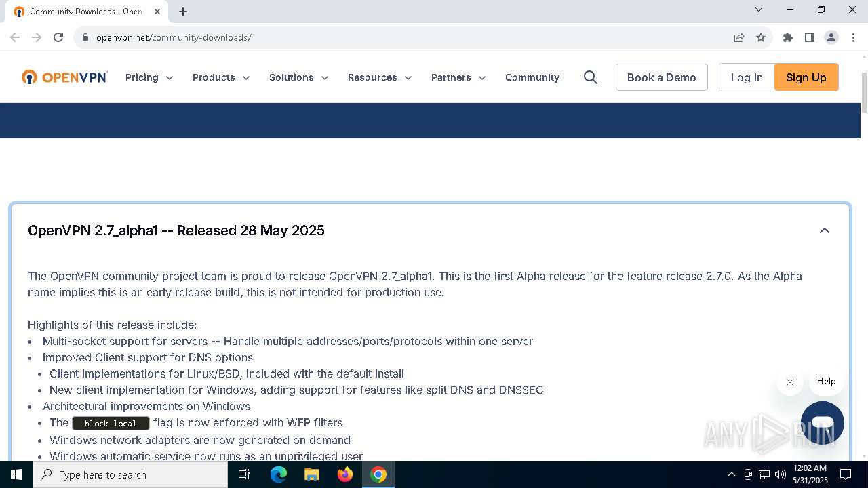The width and height of the screenshot is (868, 488).
Task: Click the "Client implementations for Linux/BSD" line
Action: [226, 373]
